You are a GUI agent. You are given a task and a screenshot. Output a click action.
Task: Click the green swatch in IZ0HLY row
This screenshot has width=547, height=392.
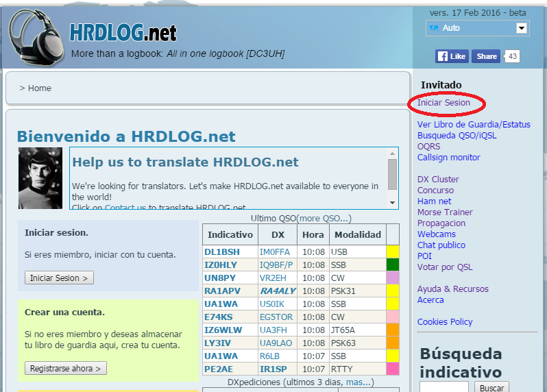393,265
